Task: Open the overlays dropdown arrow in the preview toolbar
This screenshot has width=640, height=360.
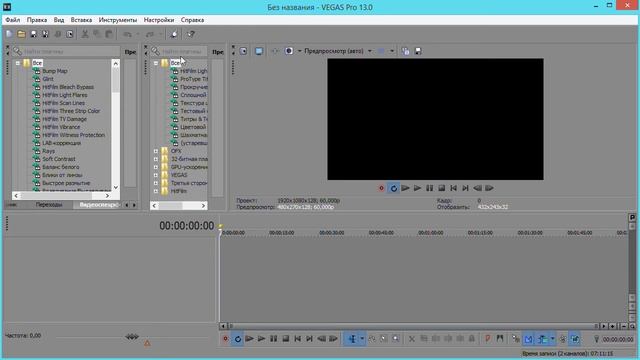Action: [392, 51]
